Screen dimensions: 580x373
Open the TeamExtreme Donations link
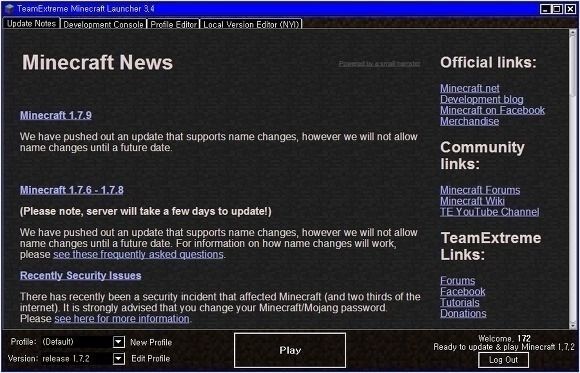(x=463, y=313)
